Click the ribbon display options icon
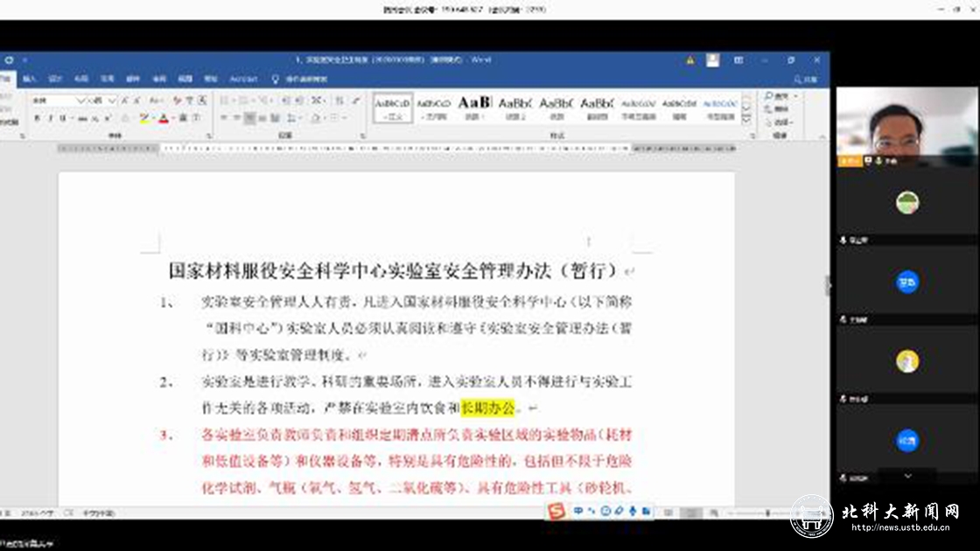 point(738,60)
